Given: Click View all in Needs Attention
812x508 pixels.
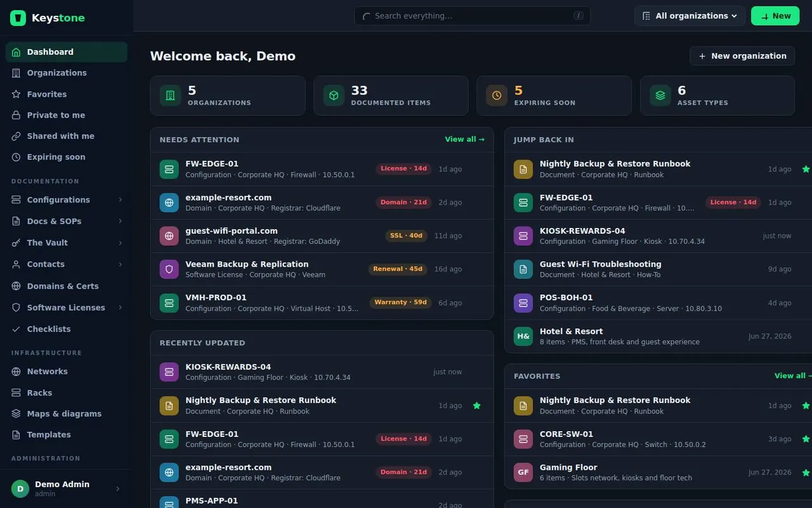Looking at the screenshot, I should [464, 139].
